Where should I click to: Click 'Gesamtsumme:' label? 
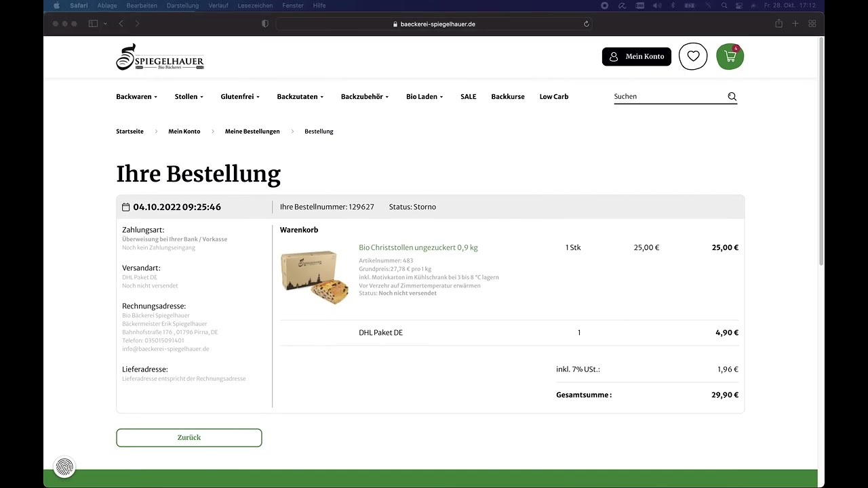(x=584, y=395)
